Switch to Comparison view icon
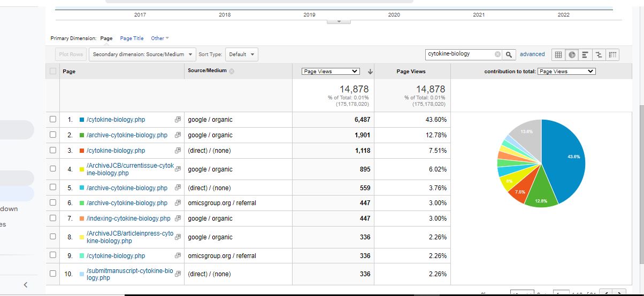The image size is (644, 296). 599,54
